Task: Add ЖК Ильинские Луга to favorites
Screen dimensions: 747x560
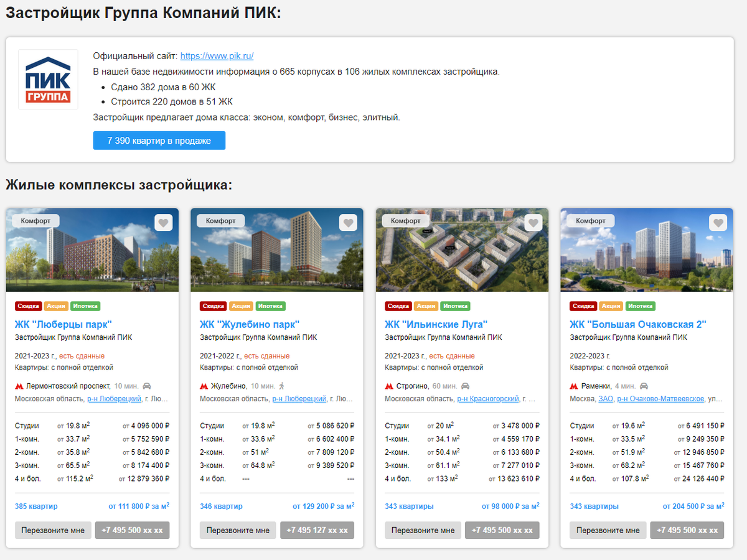Action: point(533,223)
